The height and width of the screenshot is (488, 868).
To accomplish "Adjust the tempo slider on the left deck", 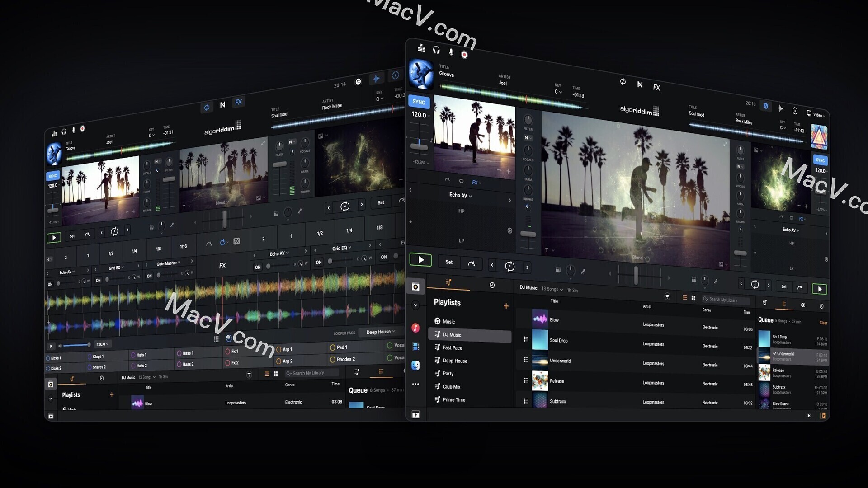I will point(420,145).
